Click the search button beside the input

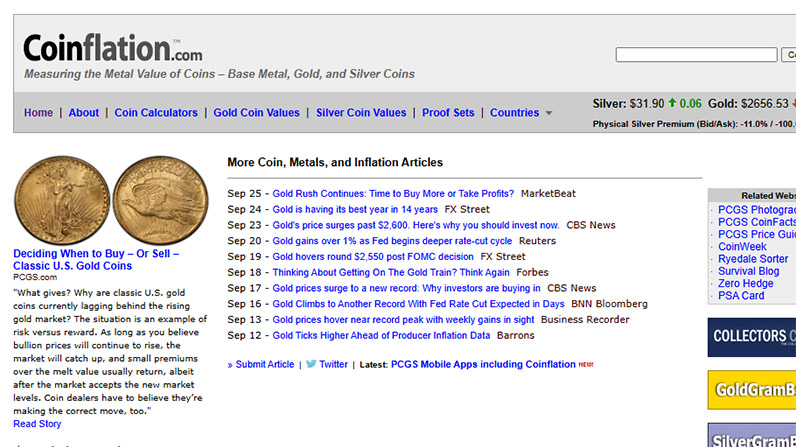[788, 54]
